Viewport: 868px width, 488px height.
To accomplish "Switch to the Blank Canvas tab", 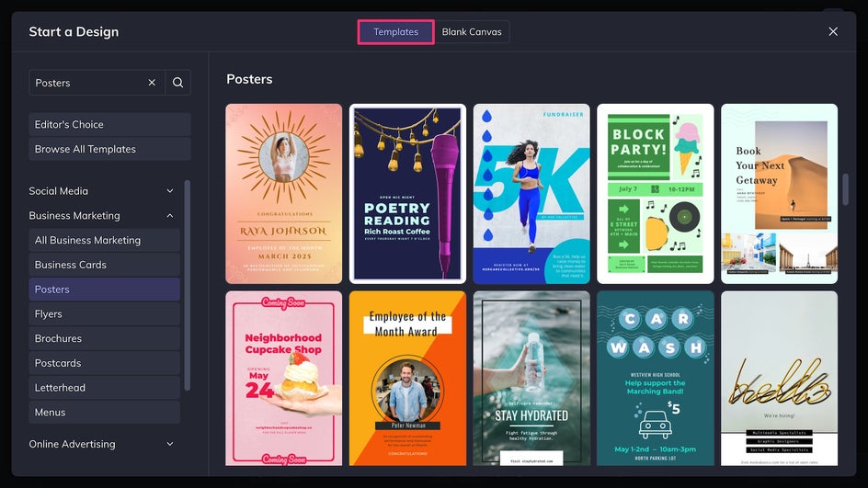I will point(472,32).
